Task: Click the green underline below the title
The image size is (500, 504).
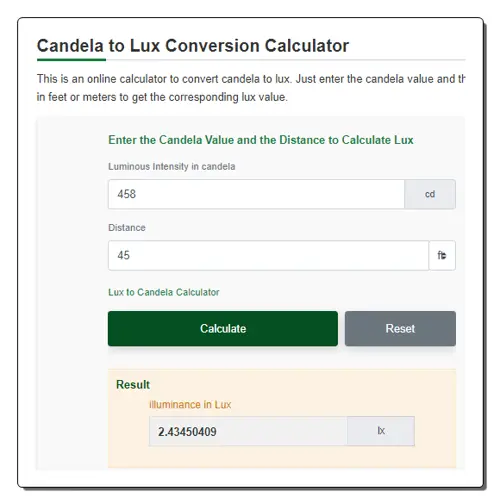Action: pos(71,60)
